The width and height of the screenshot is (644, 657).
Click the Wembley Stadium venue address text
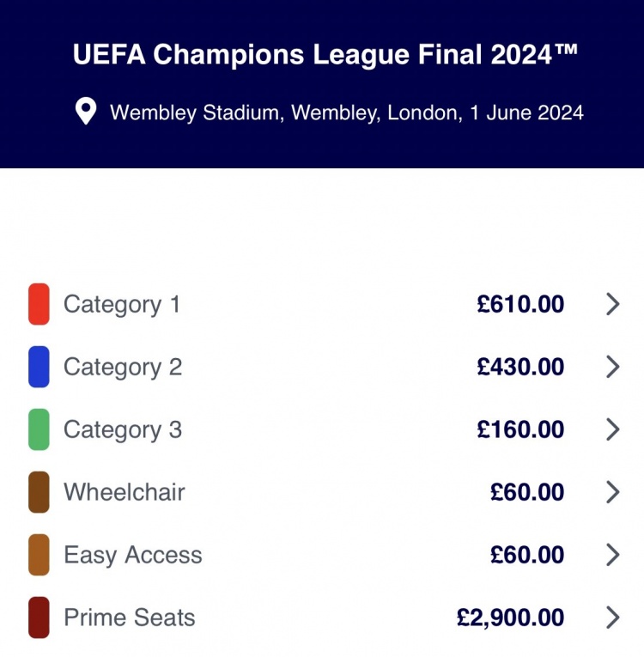click(347, 113)
